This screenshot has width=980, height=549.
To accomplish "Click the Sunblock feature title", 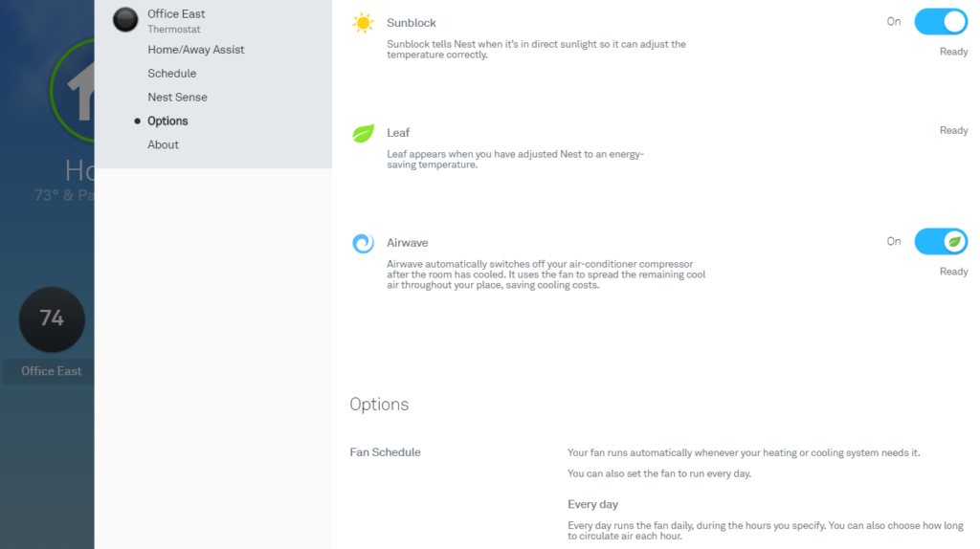I will point(412,23).
